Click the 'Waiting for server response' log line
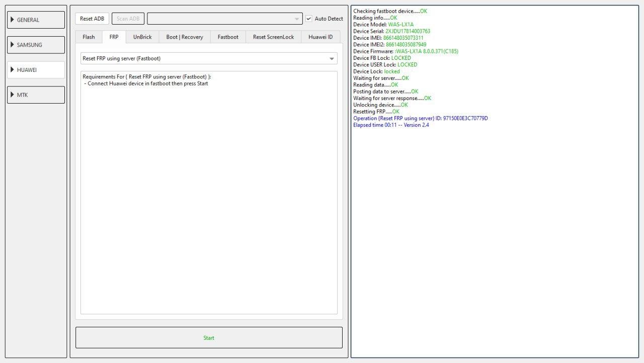Image resolution: width=644 pixels, height=363 pixels. 392,98
